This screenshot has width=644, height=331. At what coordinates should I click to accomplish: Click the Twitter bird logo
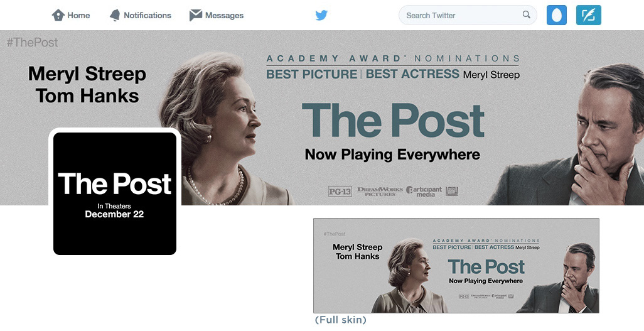pos(321,15)
